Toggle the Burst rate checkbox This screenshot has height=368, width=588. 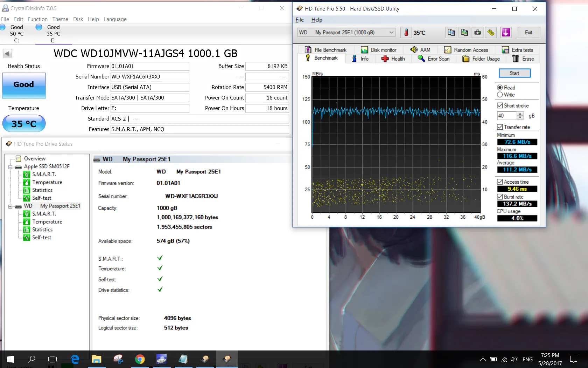tap(500, 197)
